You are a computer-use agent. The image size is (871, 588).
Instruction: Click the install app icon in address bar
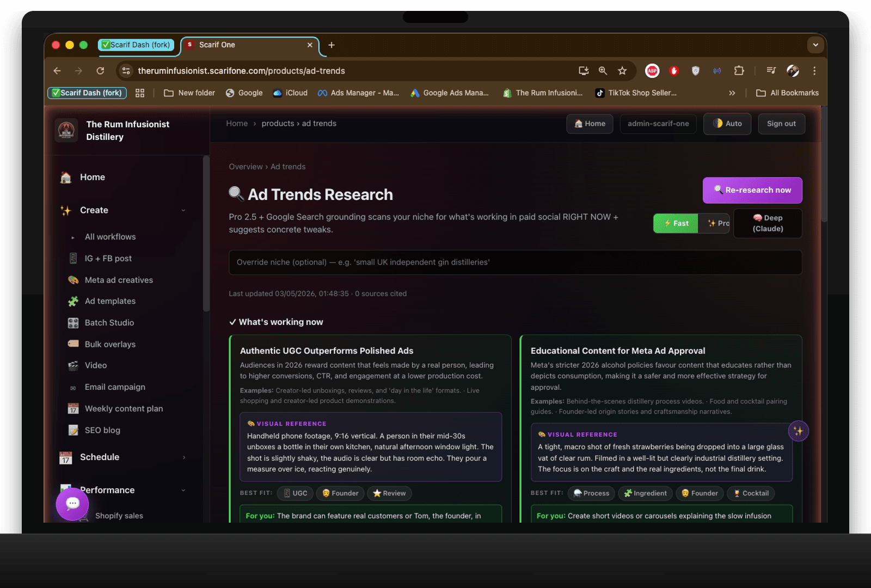pos(584,71)
